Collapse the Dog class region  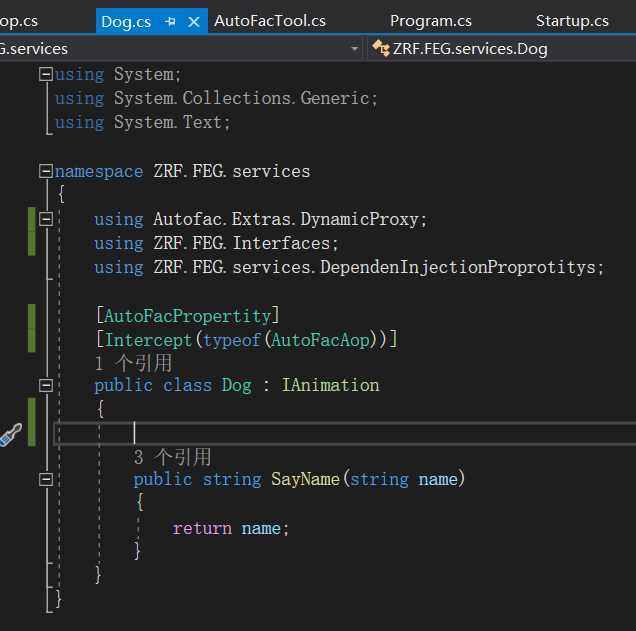[46, 385]
